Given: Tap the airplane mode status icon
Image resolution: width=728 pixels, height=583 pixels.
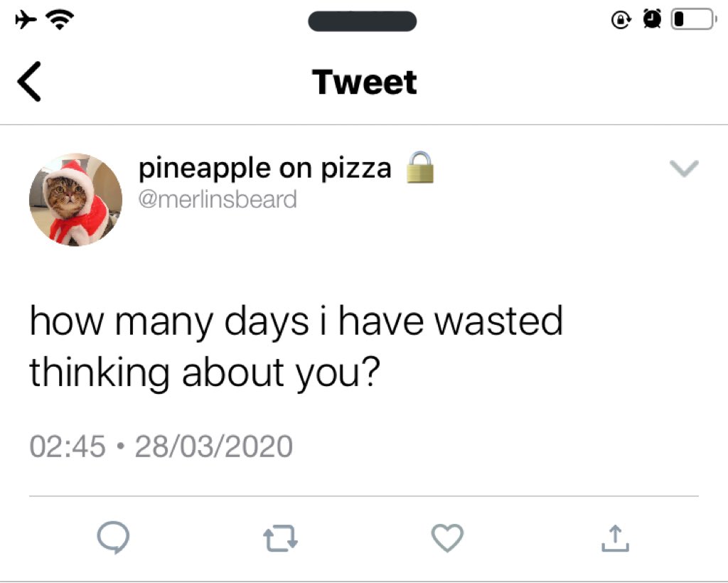Looking at the screenshot, I should pos(27,20).
